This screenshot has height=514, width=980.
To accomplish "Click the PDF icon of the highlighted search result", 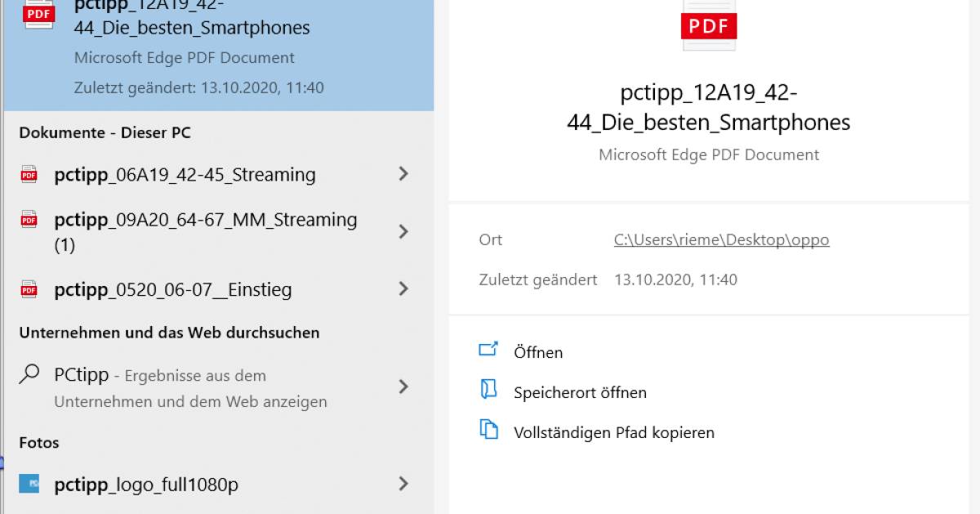I will 36,12.
